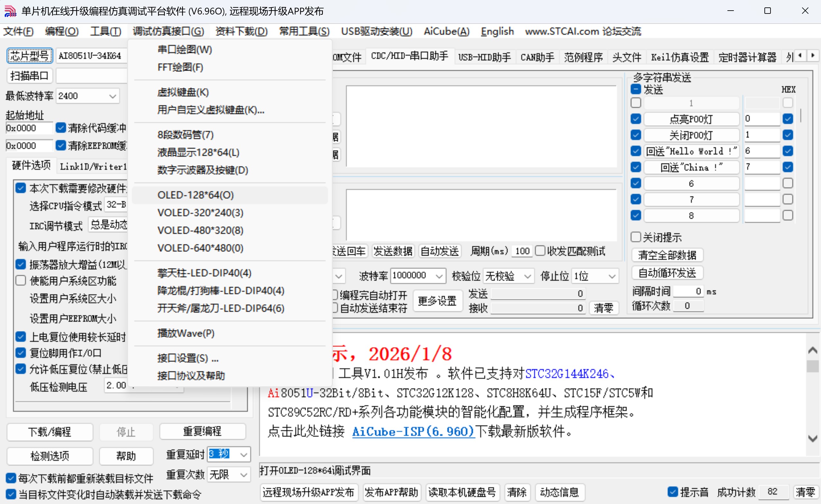Enable 使能用户系统区功能 checkbox
The width and height of the screenshot is (821, 504).
(21, 280)
